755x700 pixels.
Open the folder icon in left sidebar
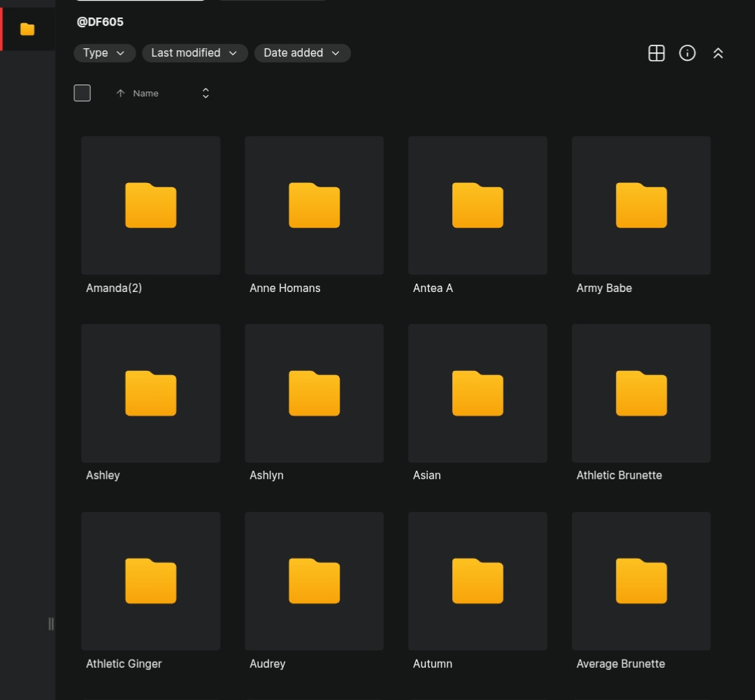point(27,29)
